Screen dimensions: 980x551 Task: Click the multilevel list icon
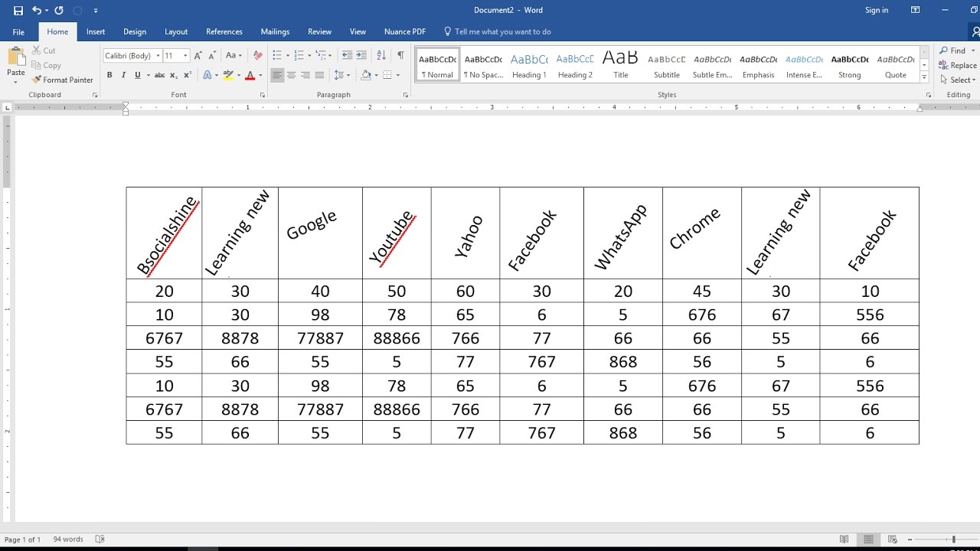(x=322, y=55)
